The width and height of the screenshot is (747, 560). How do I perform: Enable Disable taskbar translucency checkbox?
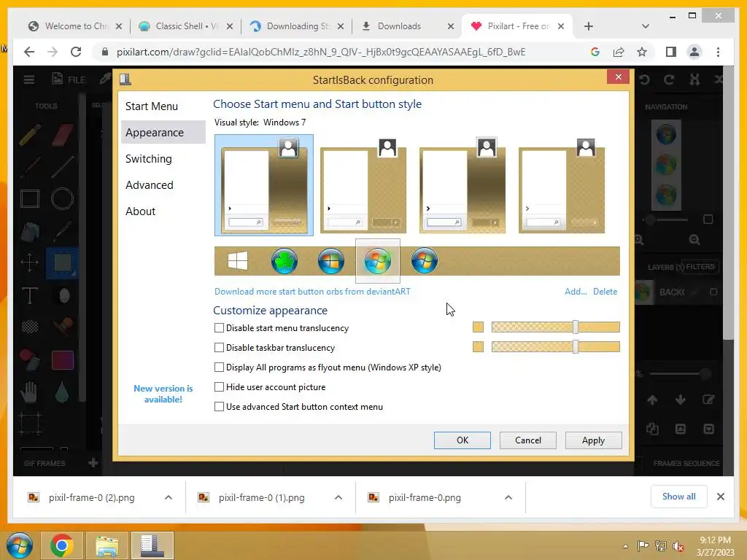219,348
